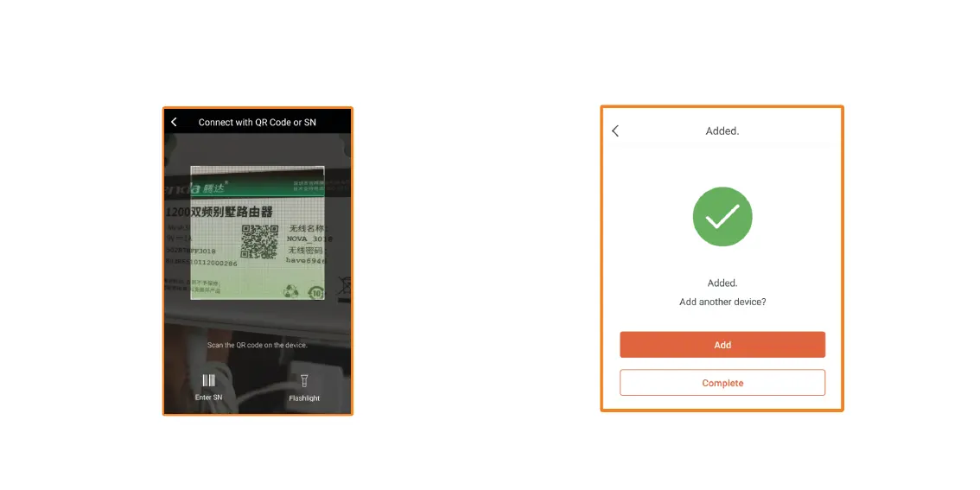Click the recycling symbol on the device label
Image resolution: width=980 pixels, height=490 pixels.
click(x=290, y=290)
